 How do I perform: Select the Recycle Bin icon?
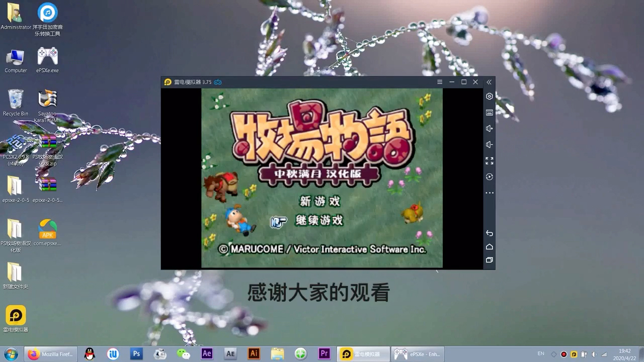point(16,104)
